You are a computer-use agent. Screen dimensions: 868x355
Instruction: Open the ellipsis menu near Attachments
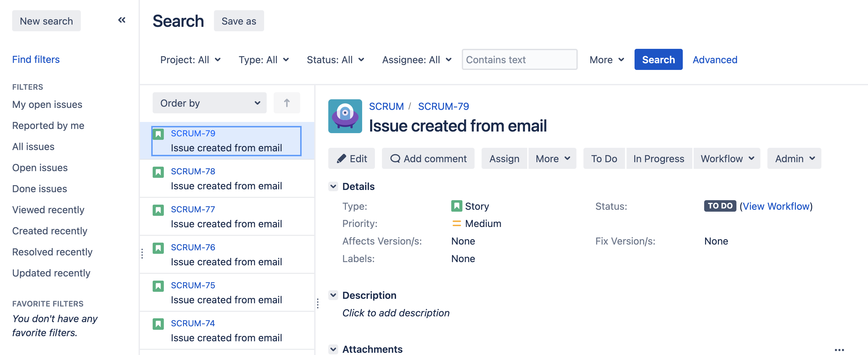(839, 350)
